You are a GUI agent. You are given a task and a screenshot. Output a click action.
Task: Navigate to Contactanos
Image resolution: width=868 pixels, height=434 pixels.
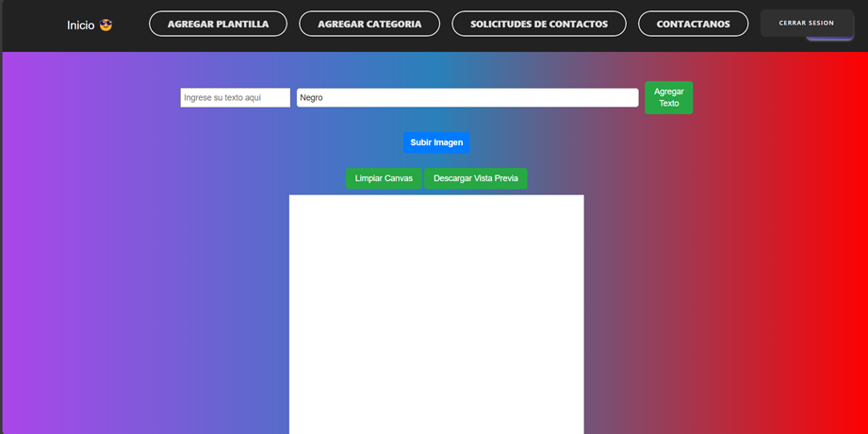pyautogui.click(x=693, y=24)
